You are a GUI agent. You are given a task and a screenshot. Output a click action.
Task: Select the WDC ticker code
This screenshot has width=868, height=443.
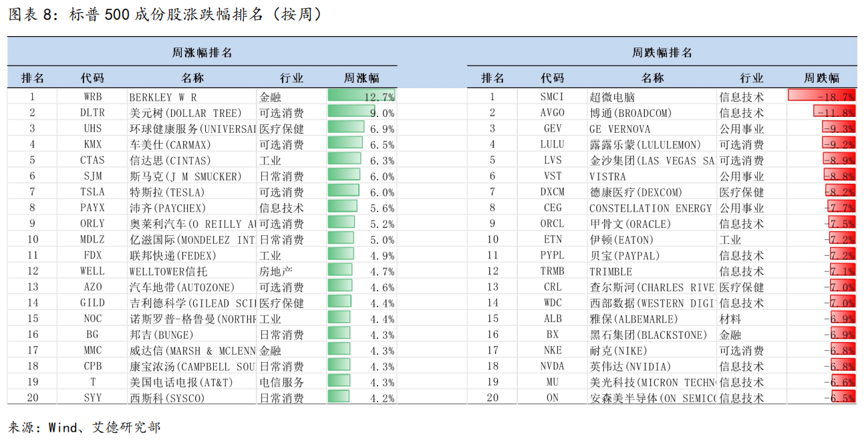coord(553,303)
